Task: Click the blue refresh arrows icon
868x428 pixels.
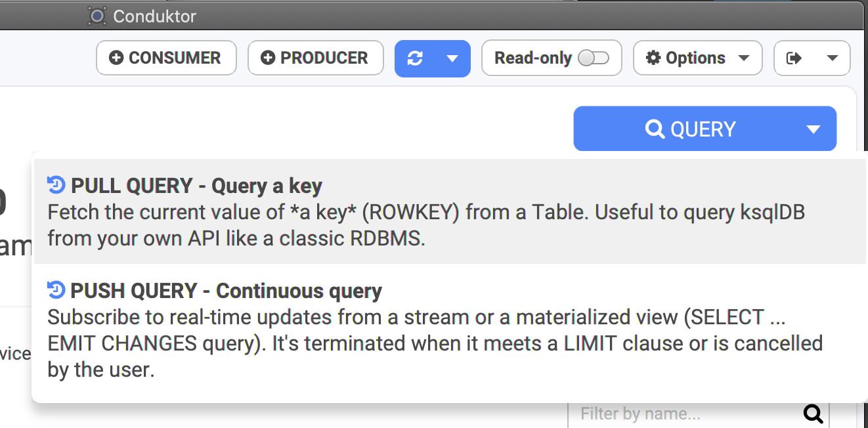Action: click(x=415, y=58)
